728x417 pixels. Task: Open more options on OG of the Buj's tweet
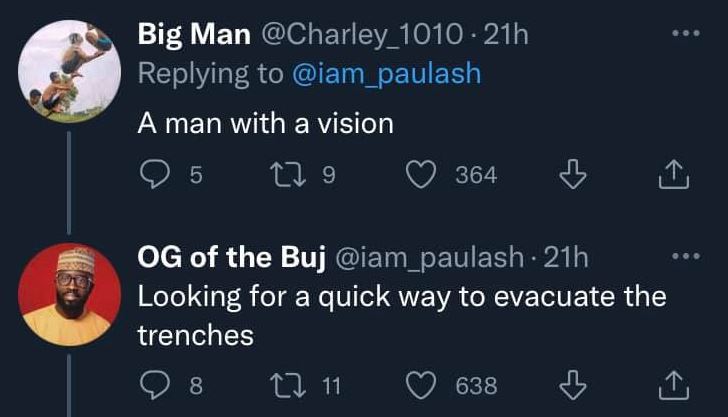click(x=684, y=256)
